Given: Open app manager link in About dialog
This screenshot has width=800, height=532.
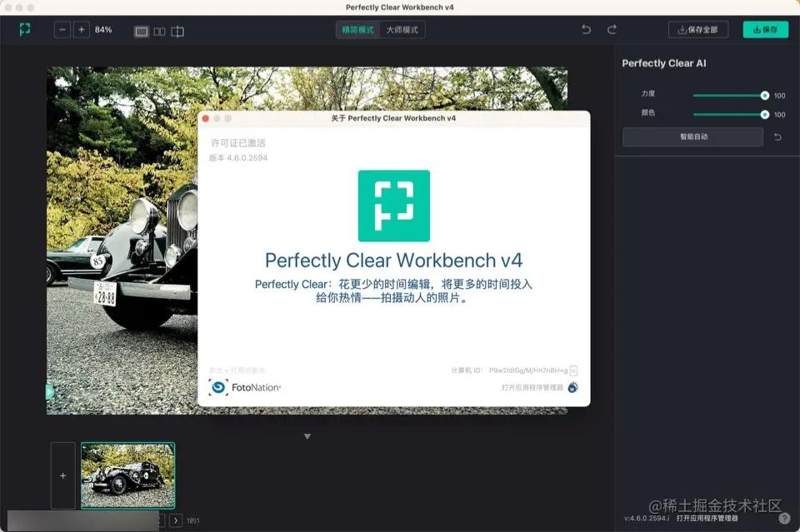Looking at the screenshot, I should (532, 388).
